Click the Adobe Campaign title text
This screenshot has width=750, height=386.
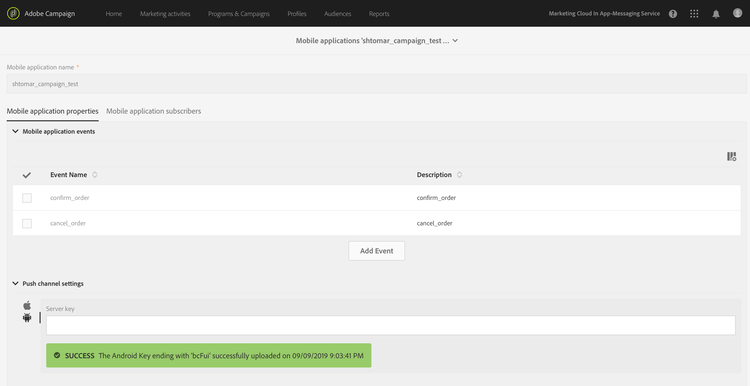(50, 13)
